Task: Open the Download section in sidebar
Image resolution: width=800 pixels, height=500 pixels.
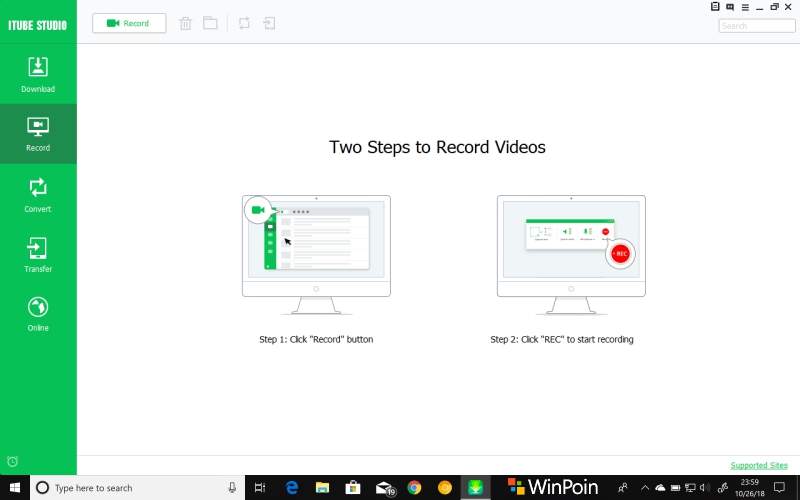Action: pos(38,75)
